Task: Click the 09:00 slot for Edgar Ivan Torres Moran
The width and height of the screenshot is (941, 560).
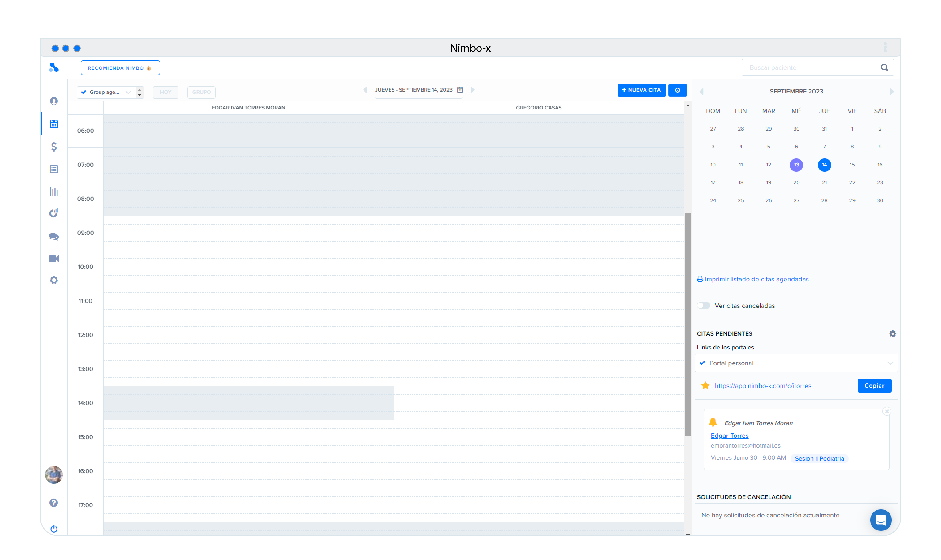Action: (x=248, y=233)
